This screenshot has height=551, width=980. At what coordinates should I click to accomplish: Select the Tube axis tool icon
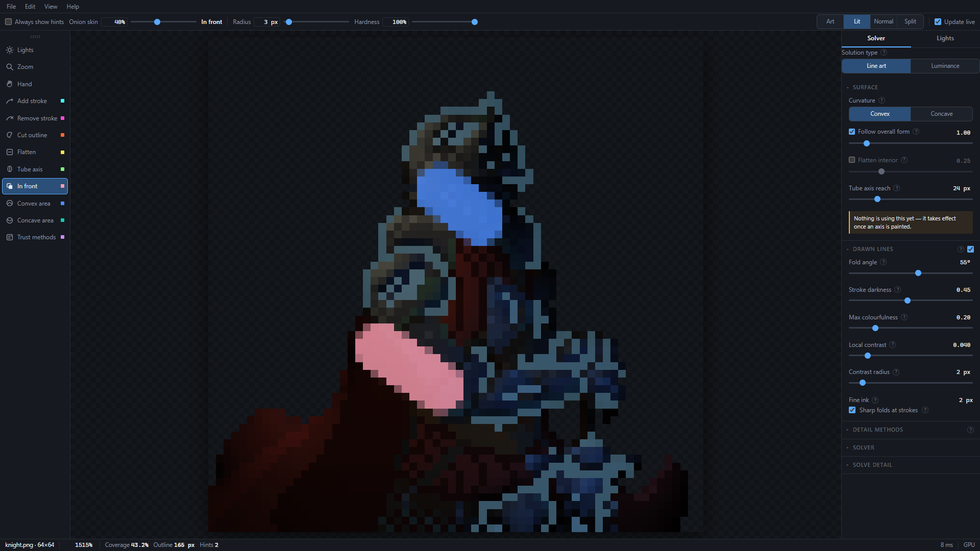point(10,169)
